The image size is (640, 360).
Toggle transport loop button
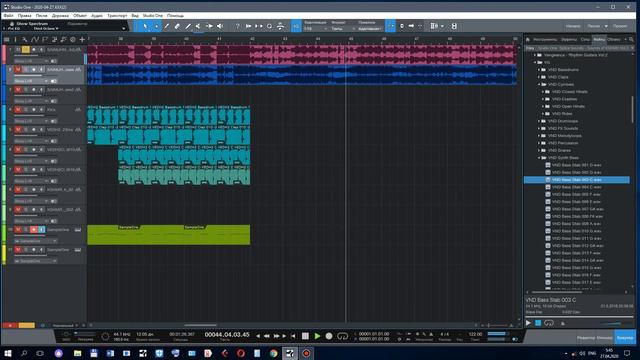[x=342, y=336]
